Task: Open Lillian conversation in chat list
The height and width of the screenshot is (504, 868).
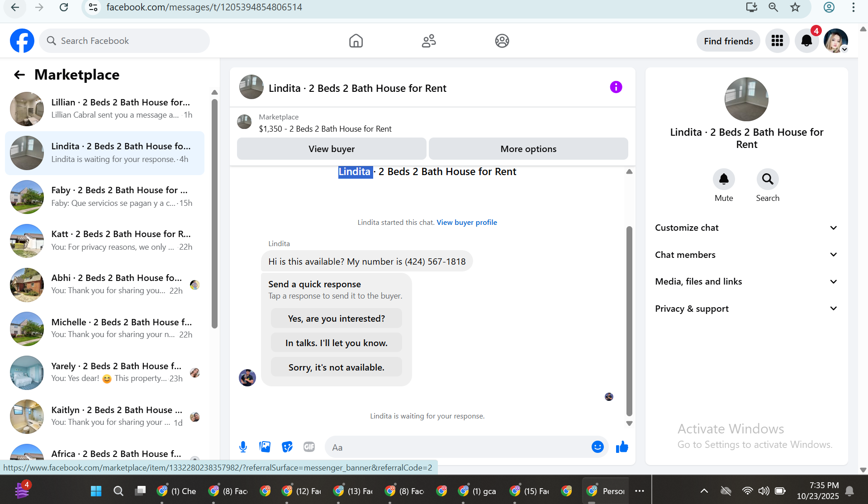Action: point(104,109)
